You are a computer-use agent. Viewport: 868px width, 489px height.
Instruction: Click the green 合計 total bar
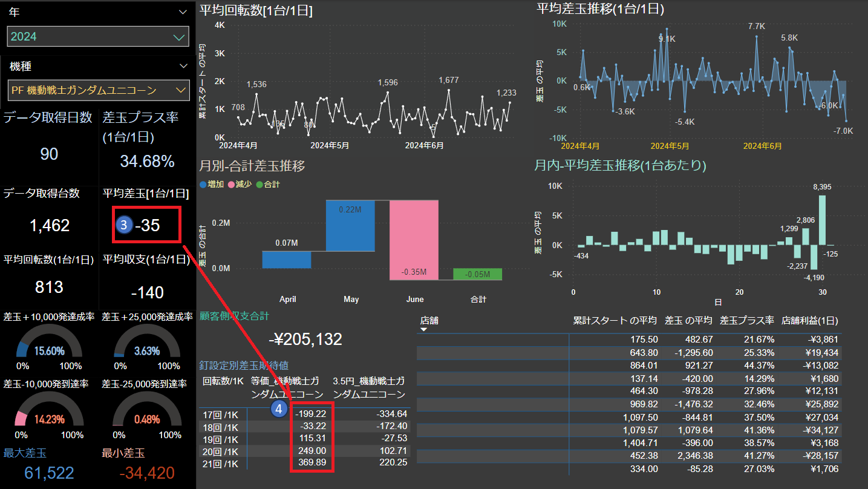click(478, 274)
